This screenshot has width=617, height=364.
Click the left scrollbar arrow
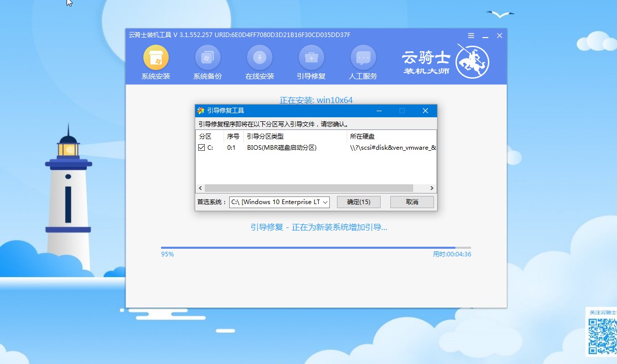pos(200,188)
